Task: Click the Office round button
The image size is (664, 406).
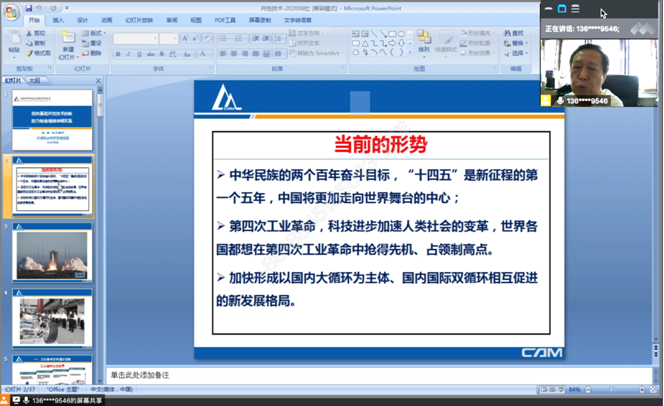Action: (9, 11)
